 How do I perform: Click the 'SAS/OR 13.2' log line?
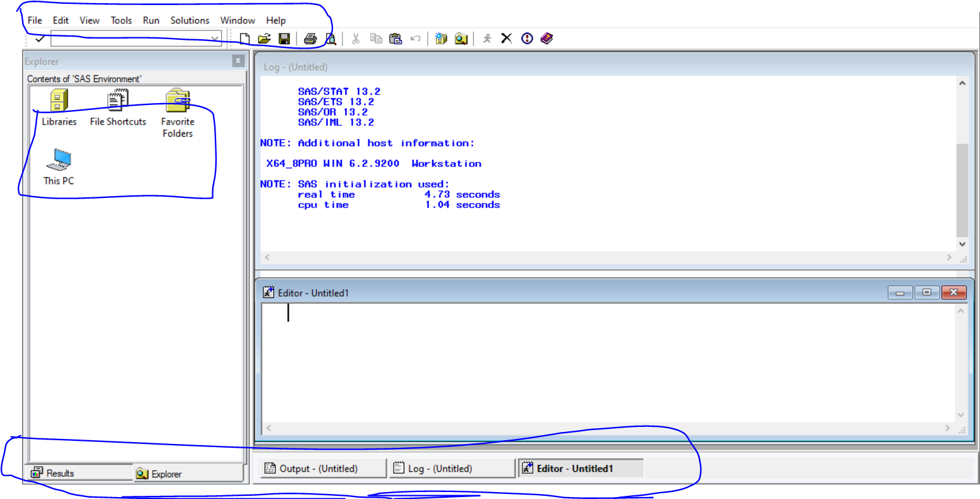pyautogui.click(x=332, y=112)
